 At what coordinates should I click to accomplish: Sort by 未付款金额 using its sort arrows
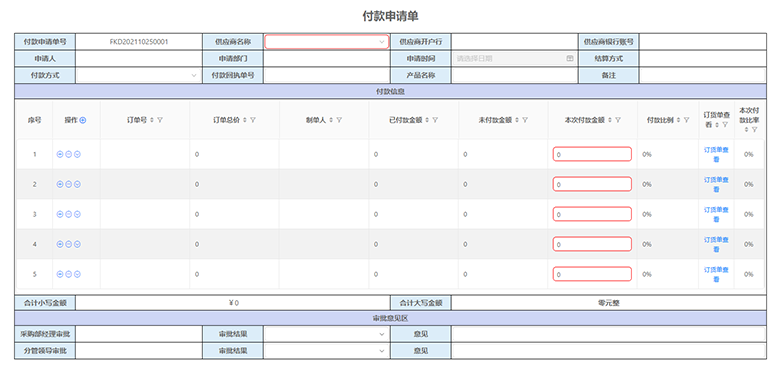click(516, 120)
